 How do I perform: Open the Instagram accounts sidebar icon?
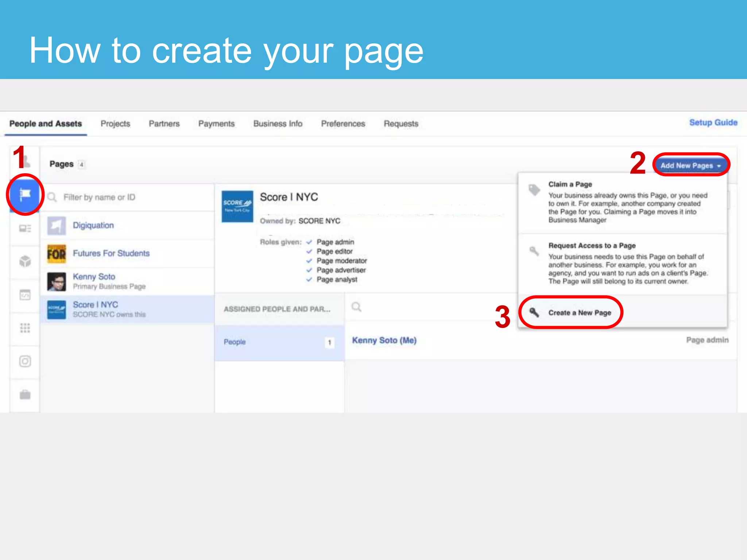[25, 361]
